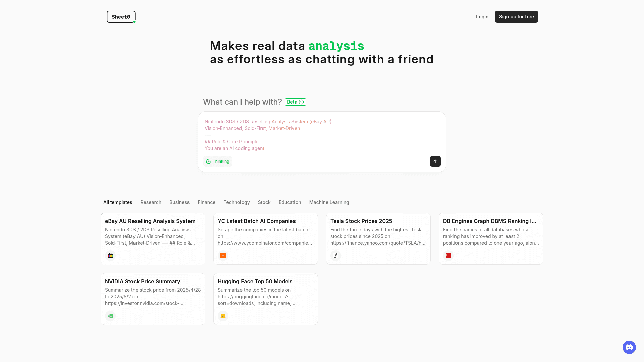Click the DB-Engines icon on DBMS Ranking card

tap(448, 255)
